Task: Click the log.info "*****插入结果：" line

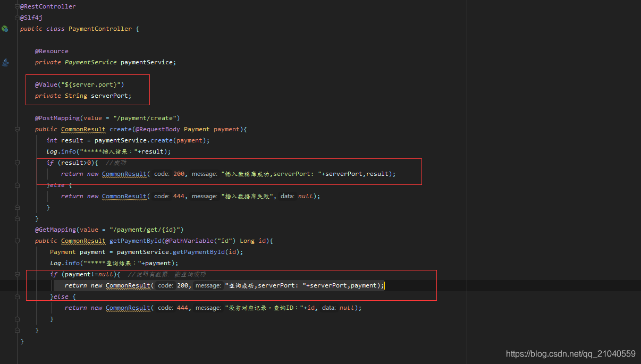Action: [x=109, y=151]
